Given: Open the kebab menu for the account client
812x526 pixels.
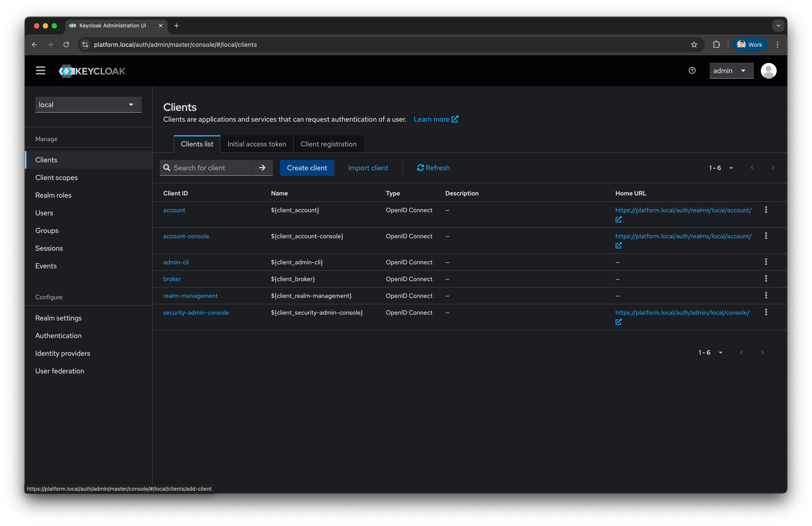Looking at the screenshot, I should (766, 210).
